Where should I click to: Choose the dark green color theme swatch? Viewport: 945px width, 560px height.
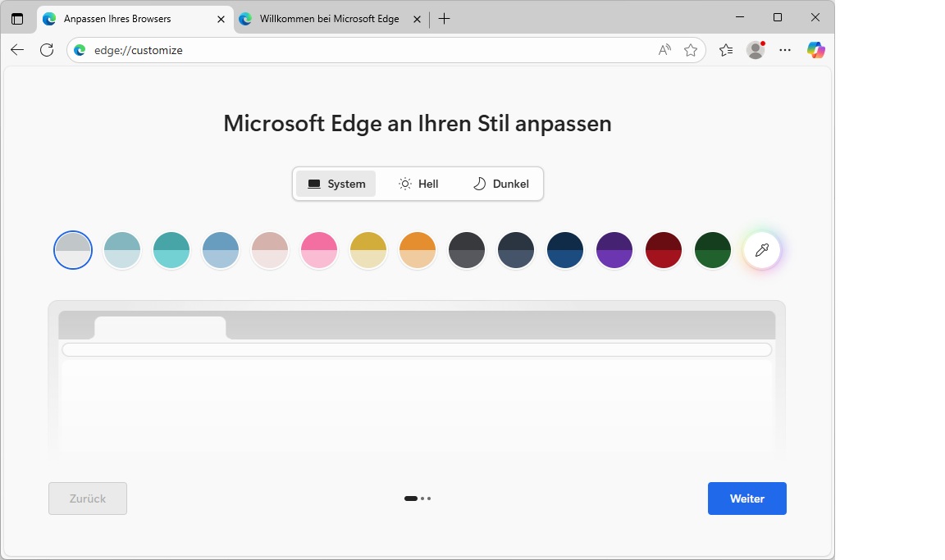pyautogui.click(x=713, y=250)
